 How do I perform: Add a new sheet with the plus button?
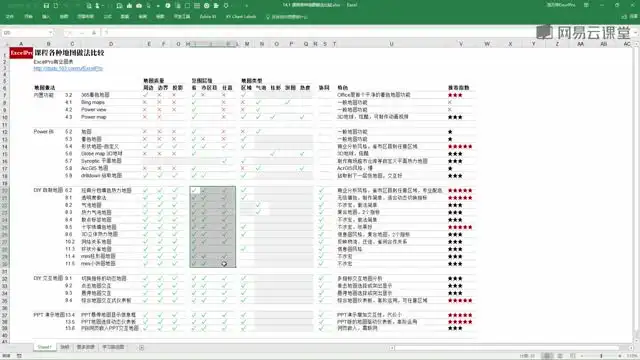pyautogui.click(x=142, y=347)
